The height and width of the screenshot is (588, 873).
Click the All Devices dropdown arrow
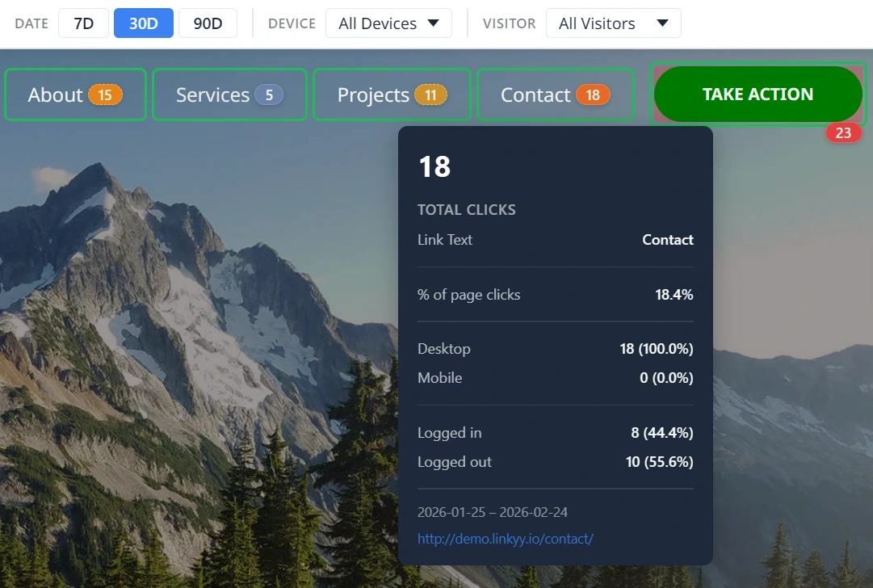point(434,23)
